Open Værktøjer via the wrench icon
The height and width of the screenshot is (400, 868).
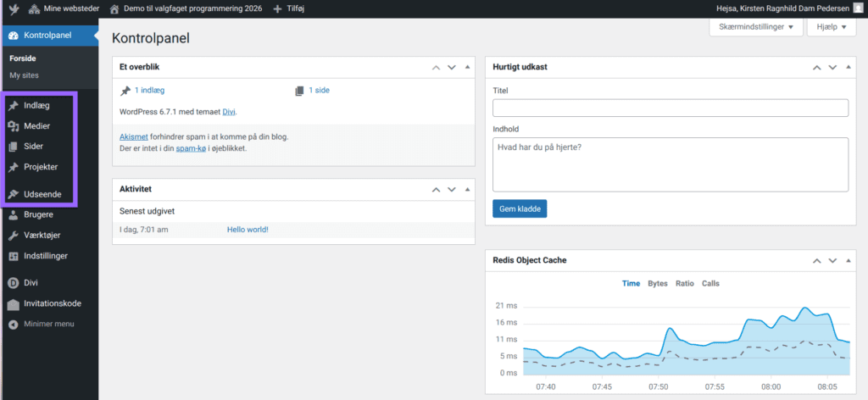click(x=13, y=236)
